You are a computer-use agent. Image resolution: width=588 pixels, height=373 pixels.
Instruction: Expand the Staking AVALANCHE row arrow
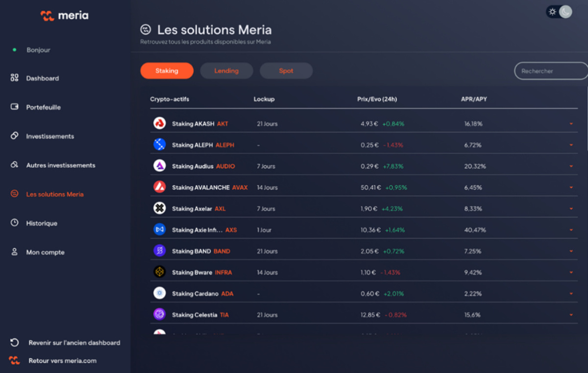pyautogui.click(x=571, y=187)
